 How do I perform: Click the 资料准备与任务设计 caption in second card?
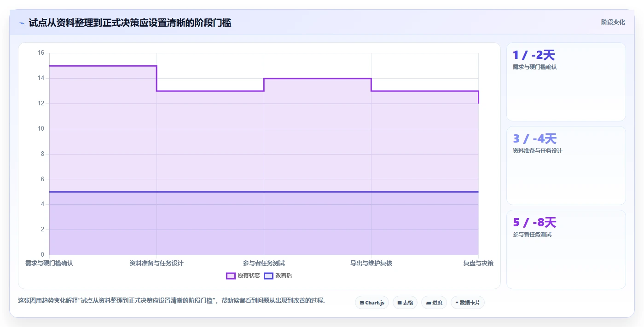538,151
